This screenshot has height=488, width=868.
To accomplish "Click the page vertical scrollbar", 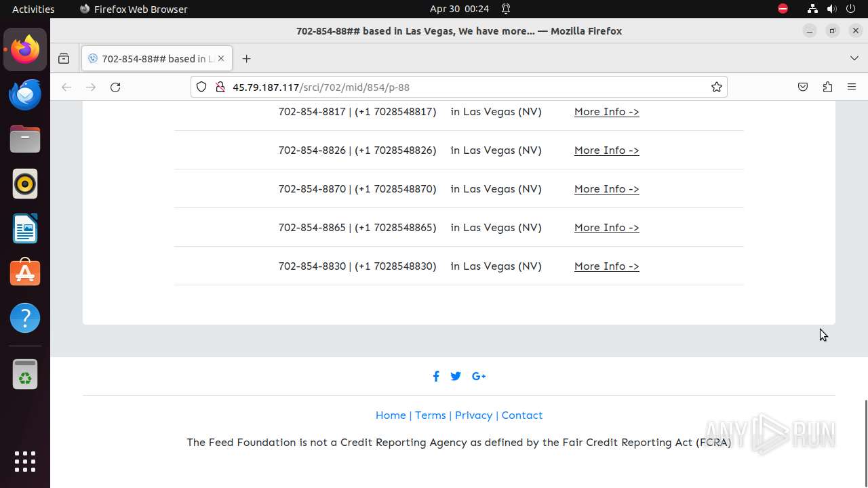I will (865, 444).
